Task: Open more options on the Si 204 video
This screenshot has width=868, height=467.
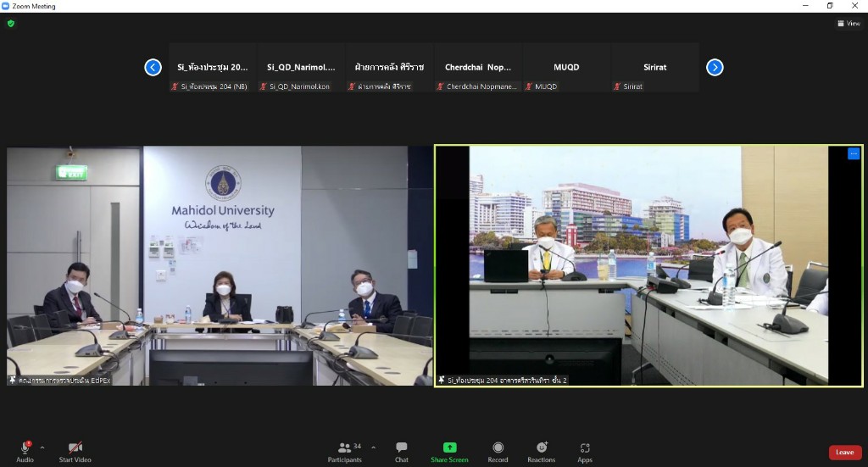Action: pyautogui.click(x=853, y=153)
